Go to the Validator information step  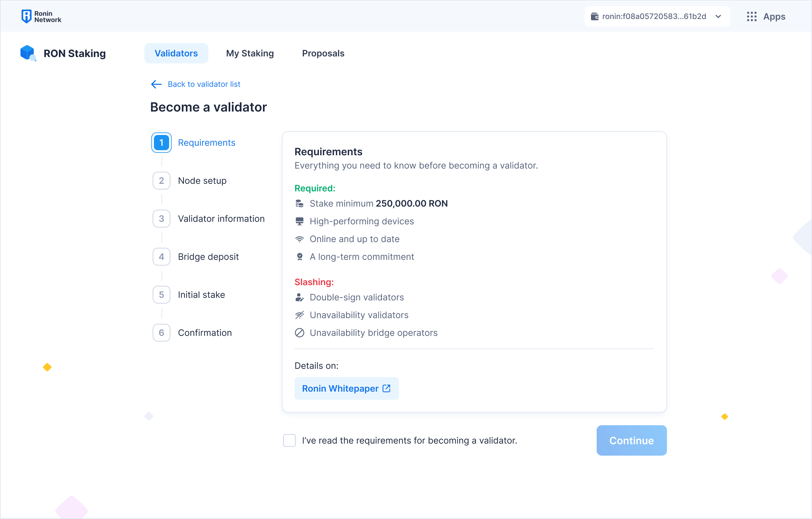coord(221,219)
